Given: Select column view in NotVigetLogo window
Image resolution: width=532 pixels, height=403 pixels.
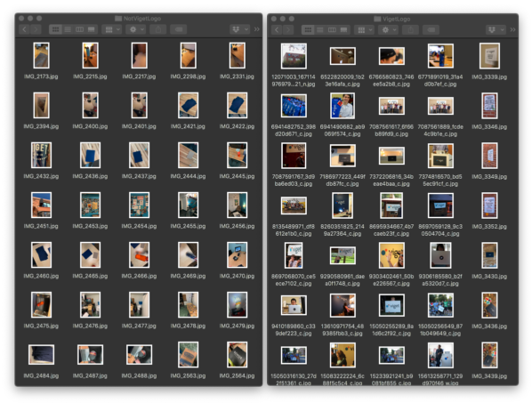Looking at the screenshot, I should click(79, 29).
